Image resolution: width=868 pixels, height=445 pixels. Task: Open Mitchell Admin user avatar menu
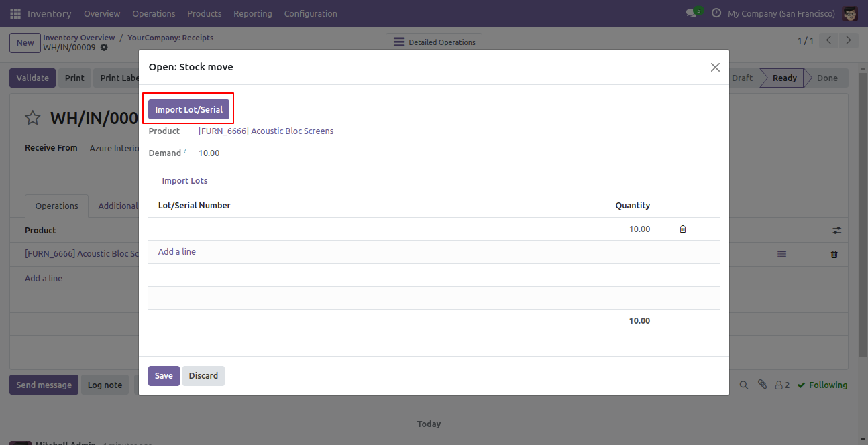[850, 13]
